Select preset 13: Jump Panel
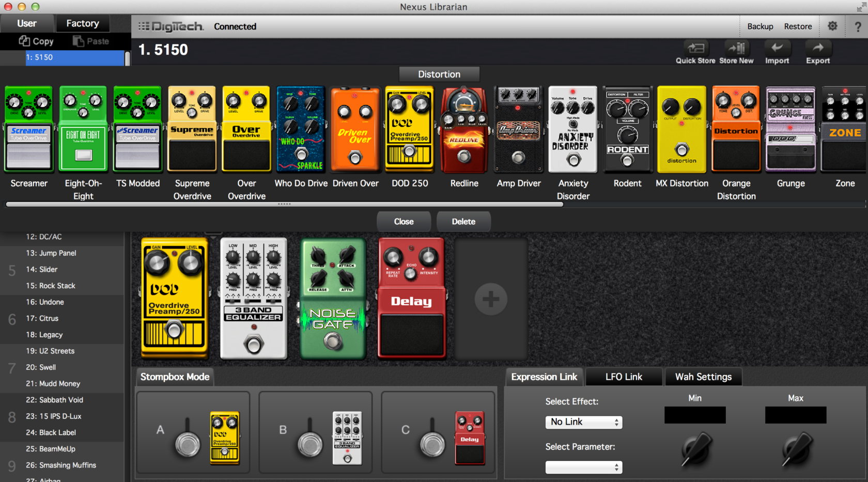Viewport: 868px width, 482px height. pos(62,253)
